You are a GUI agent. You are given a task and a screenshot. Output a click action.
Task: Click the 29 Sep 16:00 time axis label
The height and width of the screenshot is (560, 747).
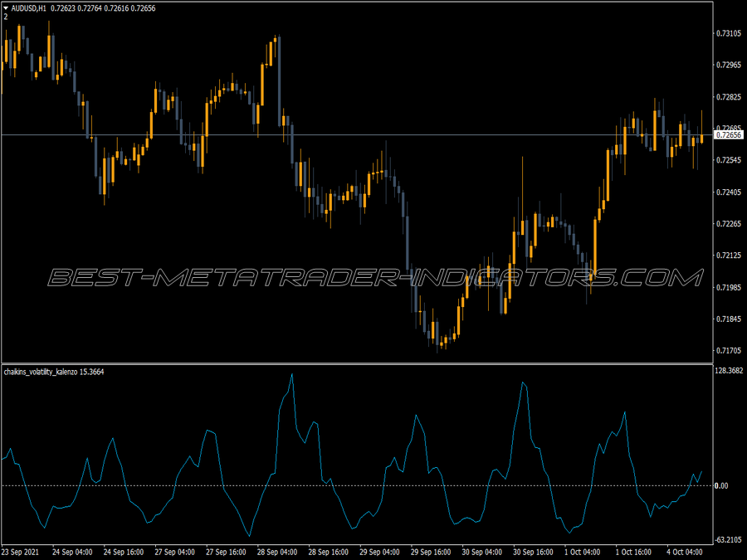pos(431,553)
